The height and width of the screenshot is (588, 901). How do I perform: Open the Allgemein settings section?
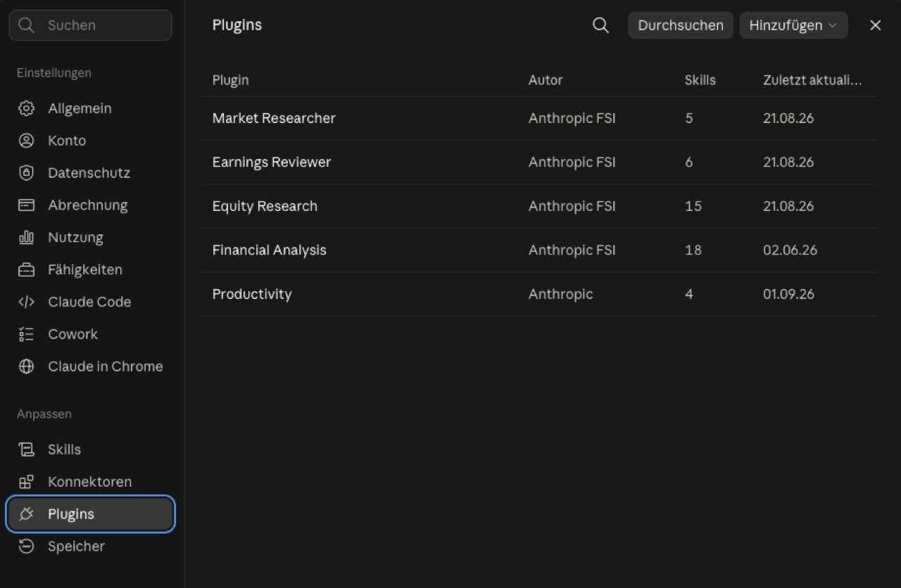[91, 108]
